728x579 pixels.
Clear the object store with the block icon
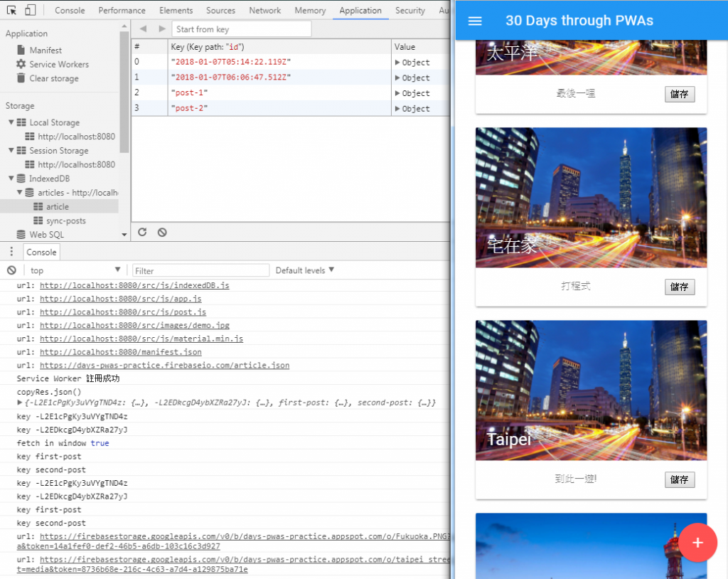coord(162,232)
